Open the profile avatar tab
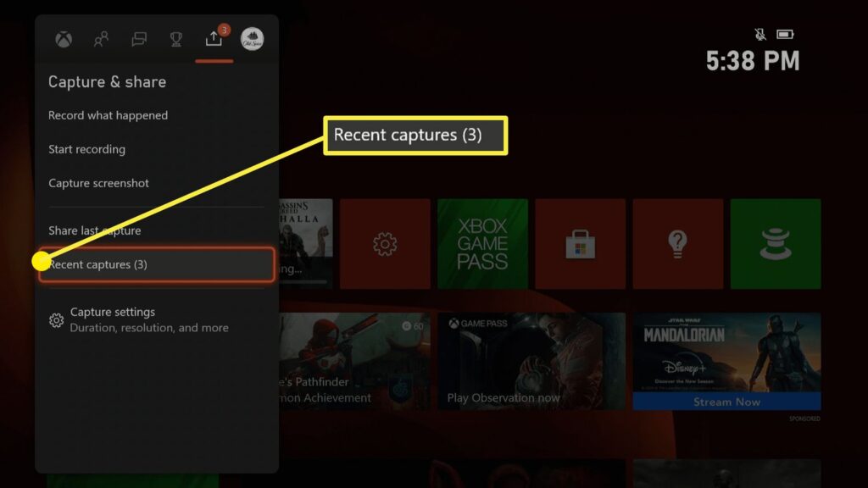The height and width of the screenshot is (488, 868). pos(252,39)
